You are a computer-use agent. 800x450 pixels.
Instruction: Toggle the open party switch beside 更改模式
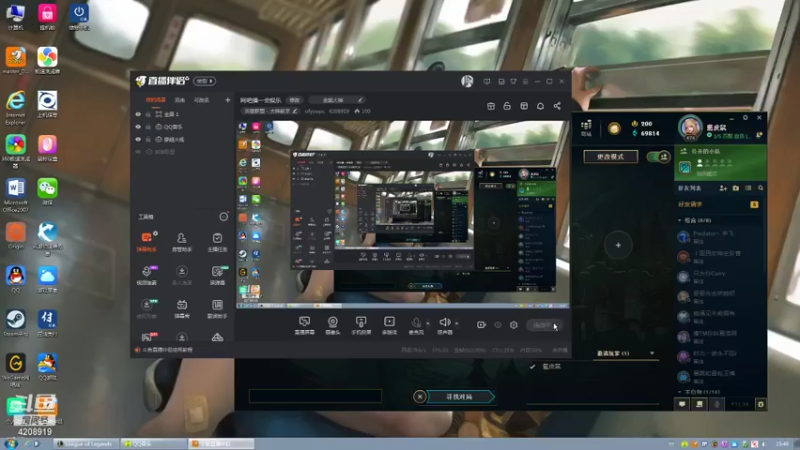pyautogui.click(x=658, y=157)
